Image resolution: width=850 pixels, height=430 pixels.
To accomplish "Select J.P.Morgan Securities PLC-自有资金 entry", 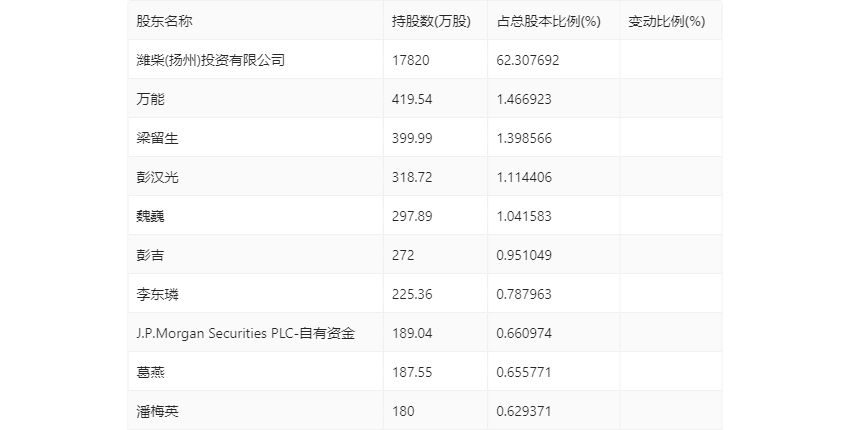I will point(246,333).
